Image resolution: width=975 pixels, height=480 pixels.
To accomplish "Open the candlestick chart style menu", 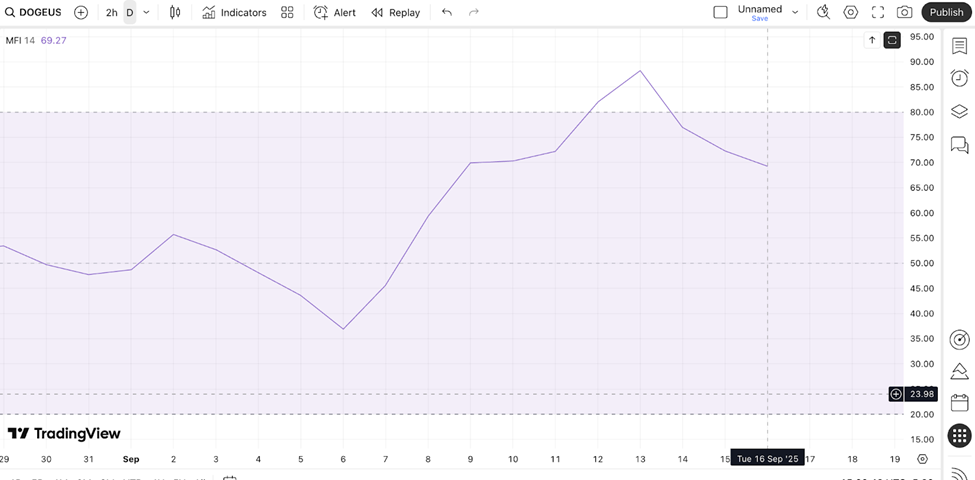I will (175, 13).
